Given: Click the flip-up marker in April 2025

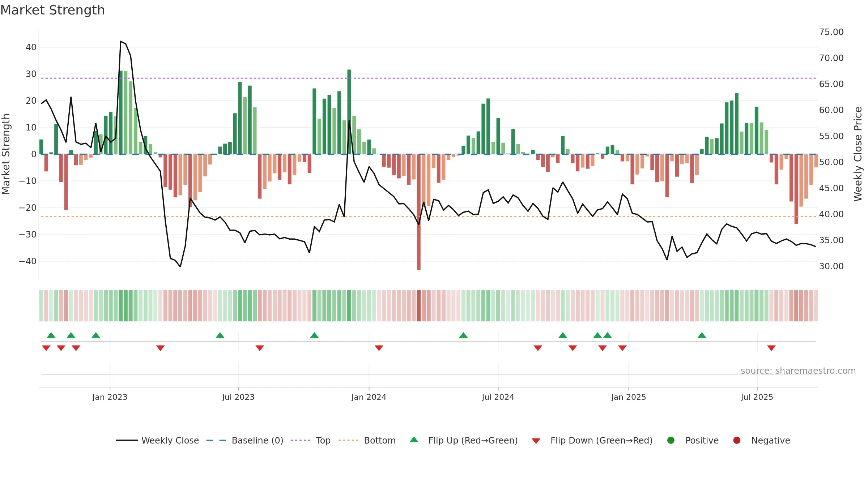Looking at the screenshot, I should [x=702, y=335].
